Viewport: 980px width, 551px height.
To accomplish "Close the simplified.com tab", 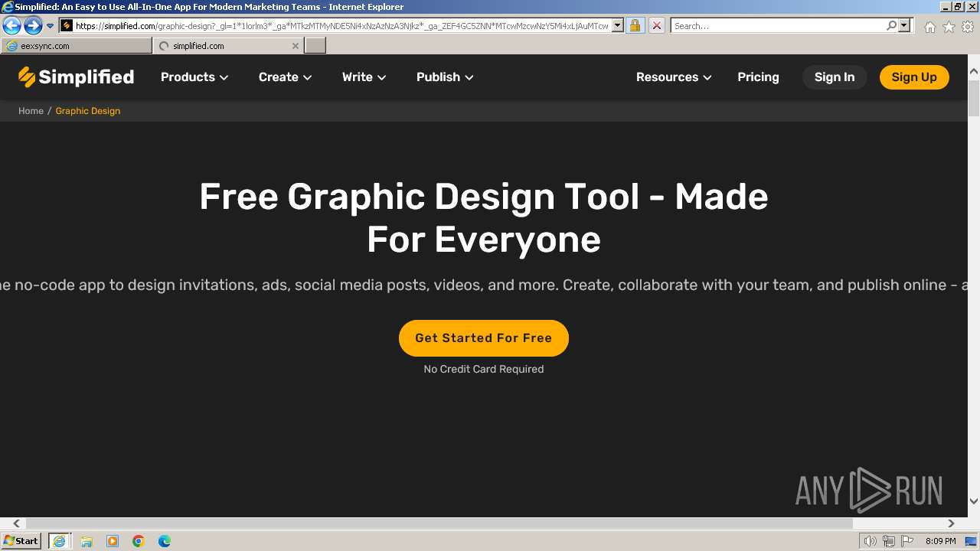I will pyautogui.click(x=296, y=46).
